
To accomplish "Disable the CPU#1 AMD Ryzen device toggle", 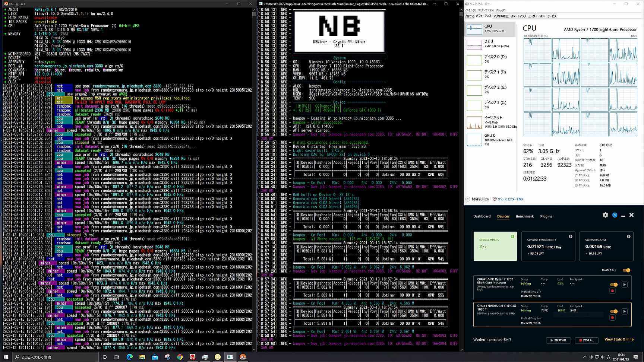I will (x=613, y=285).
